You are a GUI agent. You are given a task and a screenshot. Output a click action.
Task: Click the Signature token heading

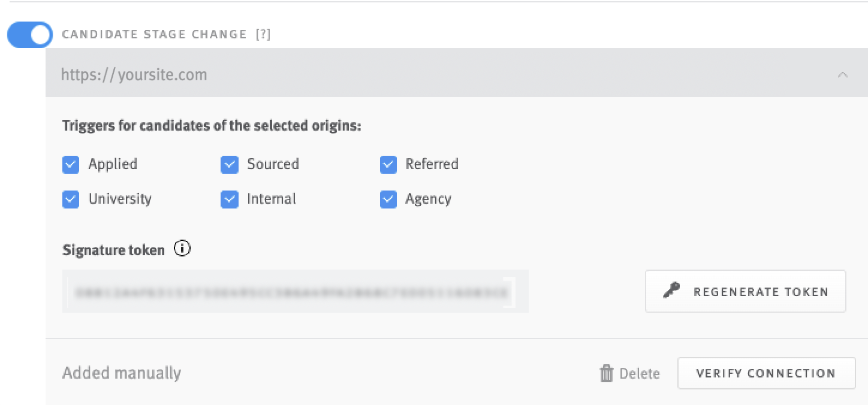pos(114,250)
